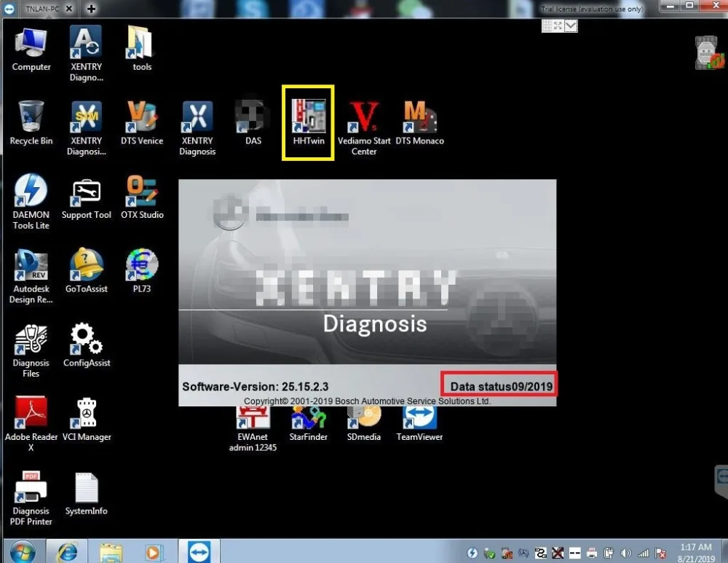Screen dimensions: 728x563
Task: Select the TeamViewer desktop shortcut
Action: [420, 422]
